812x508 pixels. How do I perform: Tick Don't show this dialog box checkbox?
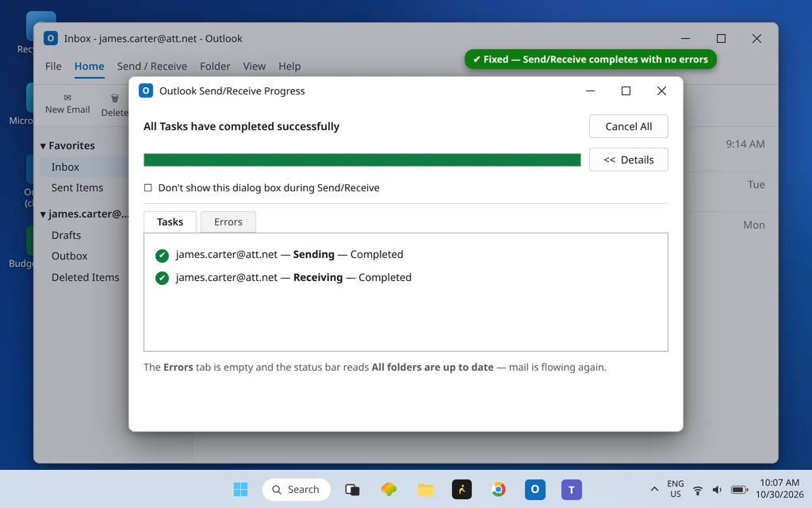(148, 187)
